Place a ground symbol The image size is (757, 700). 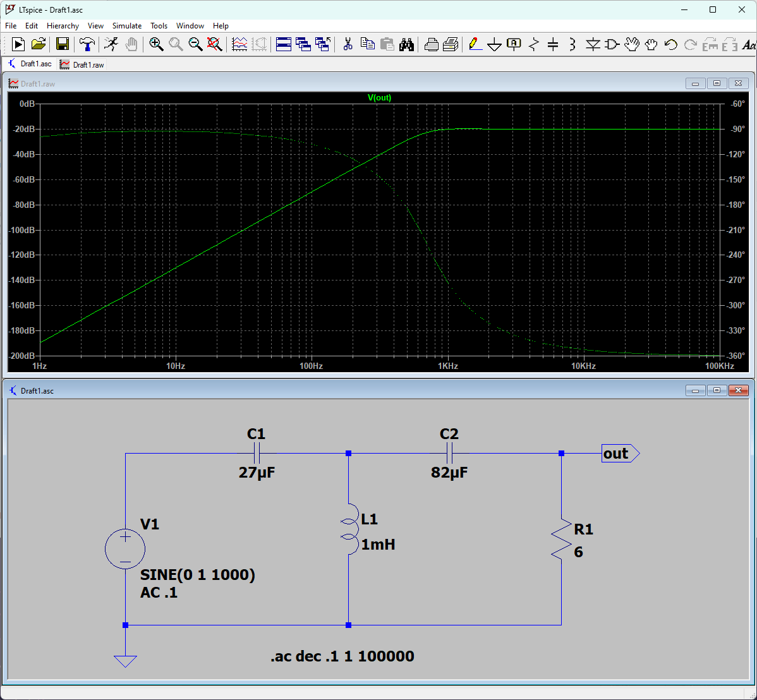[494, 45]
